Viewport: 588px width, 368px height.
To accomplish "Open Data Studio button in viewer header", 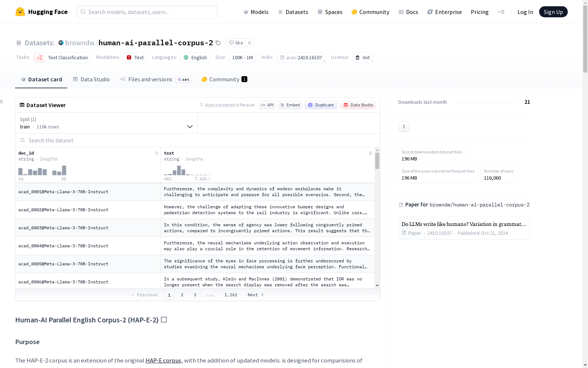I will coord(358,105).
